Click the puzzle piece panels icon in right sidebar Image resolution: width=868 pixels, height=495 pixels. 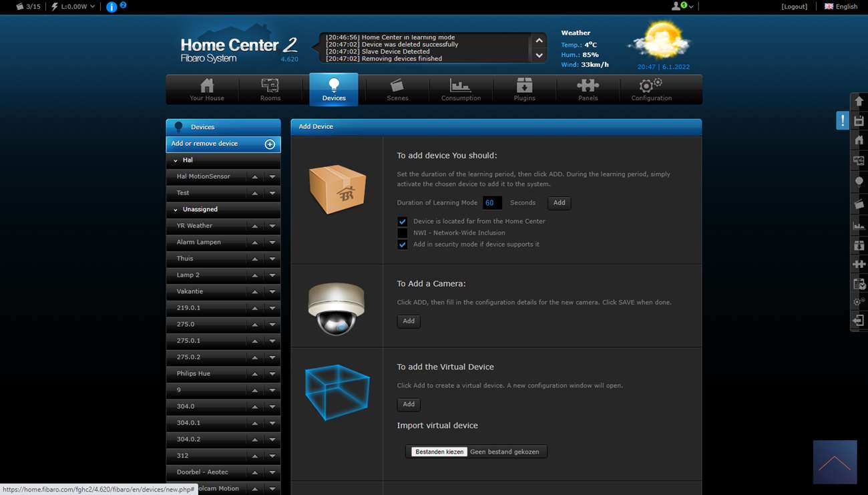859,265
